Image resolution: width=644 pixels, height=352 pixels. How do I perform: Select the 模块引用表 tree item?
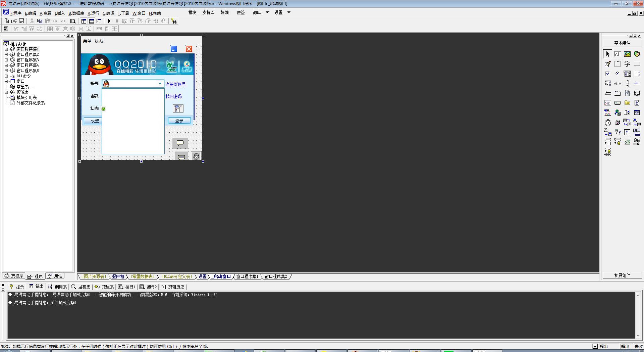point(26,97)
